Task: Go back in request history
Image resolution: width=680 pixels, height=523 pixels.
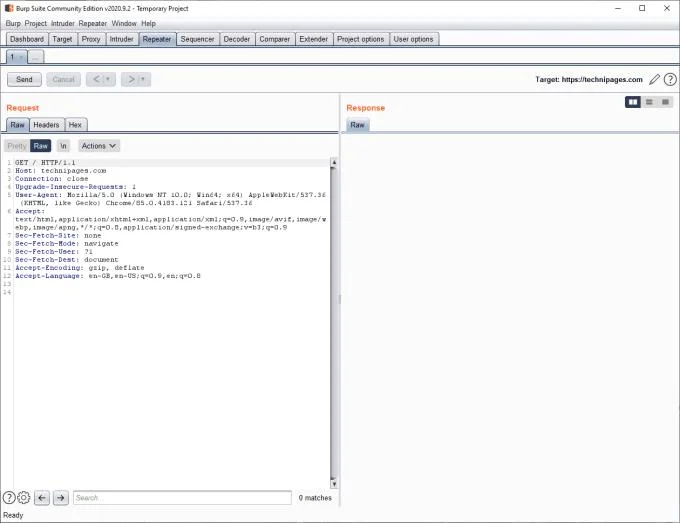Action: click(x=96, y=79)
